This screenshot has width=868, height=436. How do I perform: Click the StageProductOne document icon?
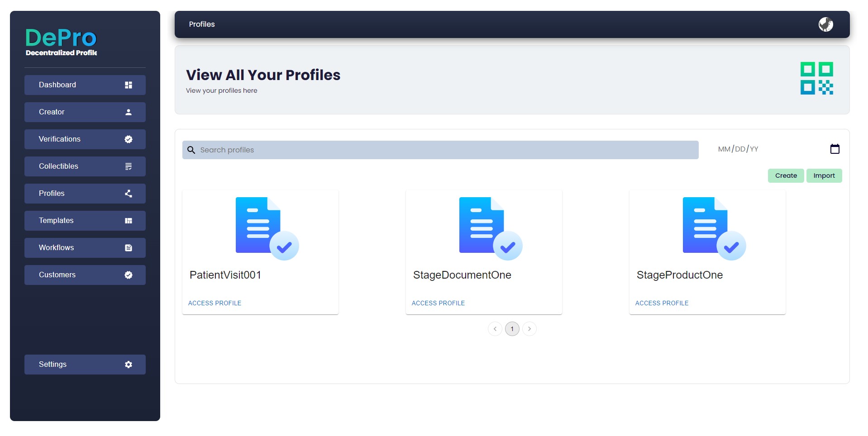click(714, 228)
